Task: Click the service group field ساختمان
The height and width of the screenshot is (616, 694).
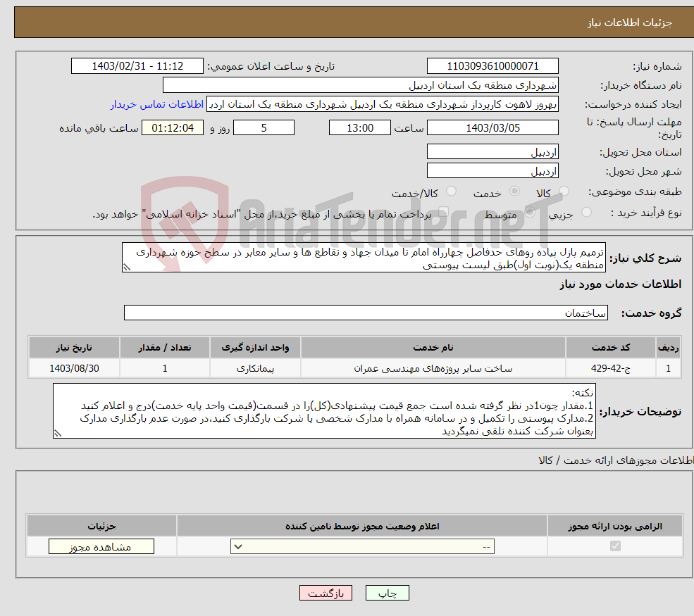Action: pyautogui.click(x=366, y=313)
